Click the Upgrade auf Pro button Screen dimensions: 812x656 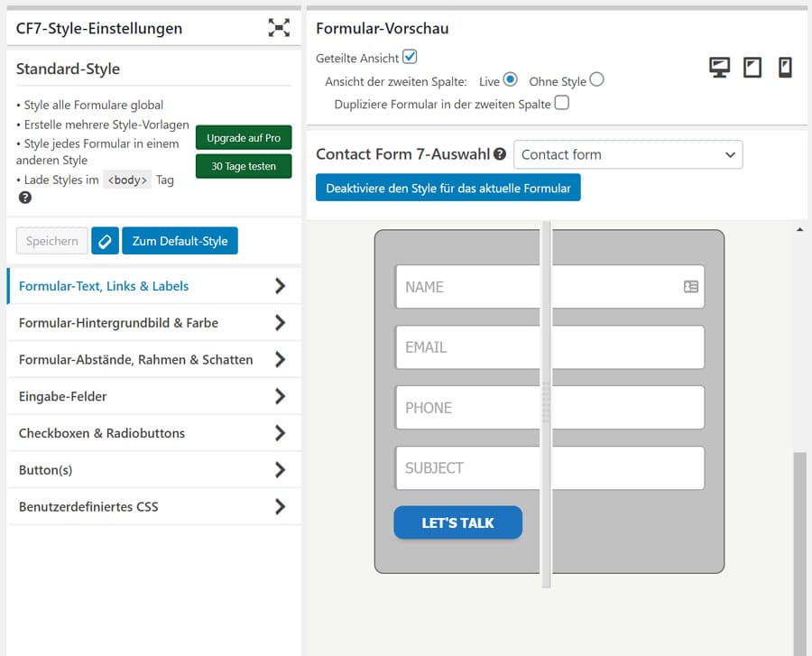pos(243,137)
